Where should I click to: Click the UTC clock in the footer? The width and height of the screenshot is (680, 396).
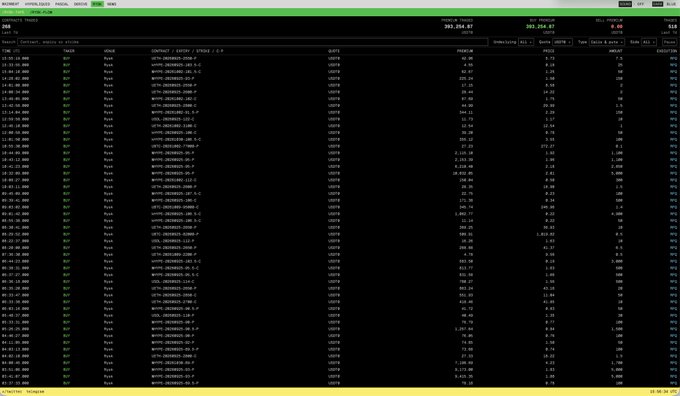(663, 392)
